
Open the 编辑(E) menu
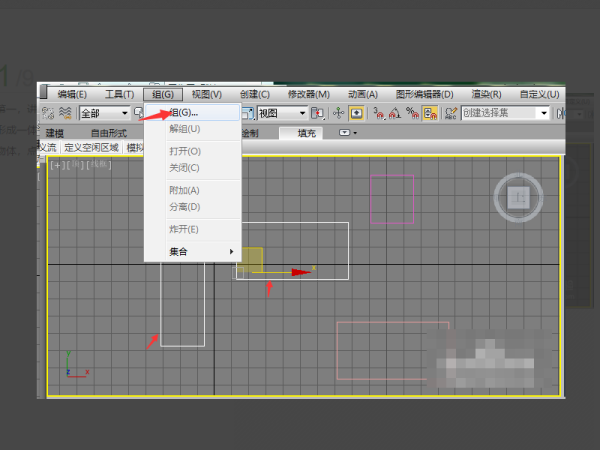coord(72,94)
